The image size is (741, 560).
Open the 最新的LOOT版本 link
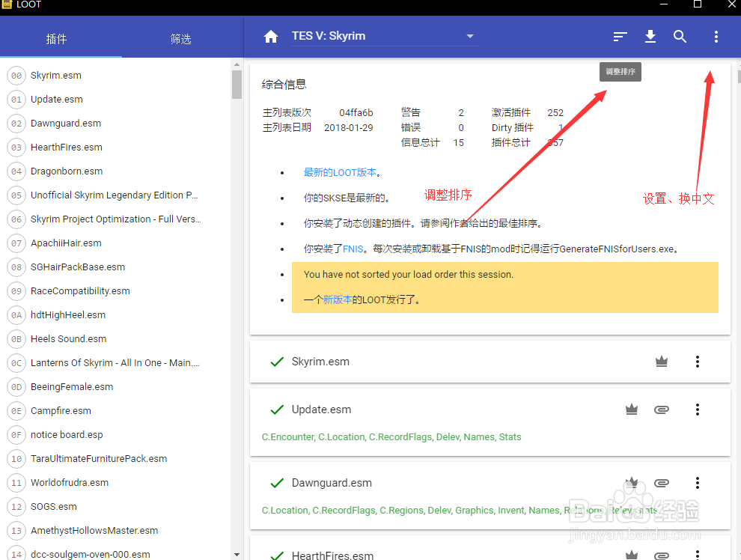point(340,172)
